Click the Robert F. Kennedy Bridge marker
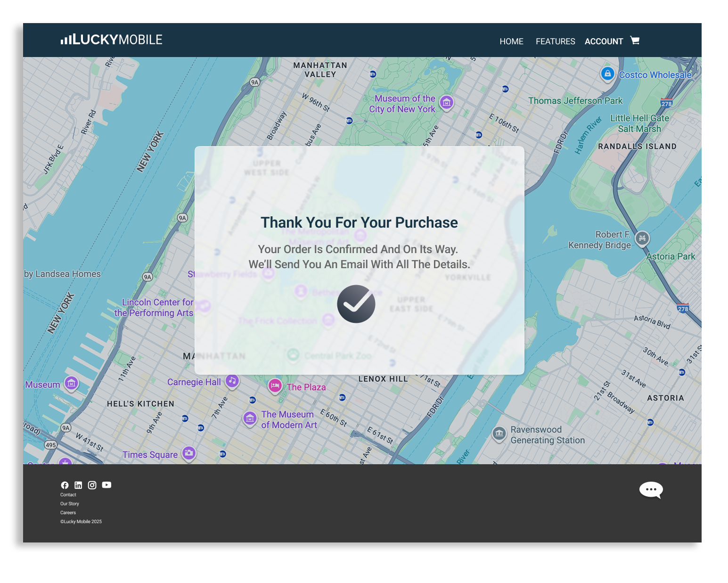This screenshot has width=728, height=583. click(x=642, y=238)
